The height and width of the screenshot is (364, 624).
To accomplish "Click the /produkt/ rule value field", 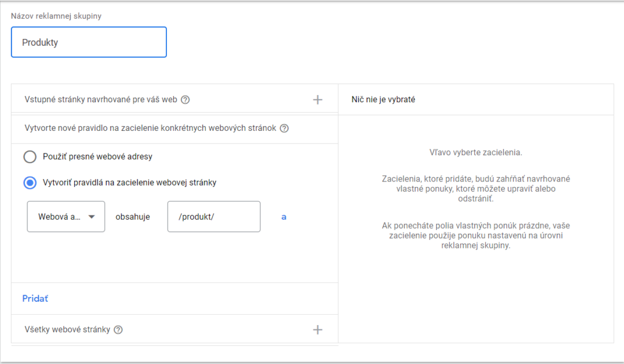I will [214, 217].
